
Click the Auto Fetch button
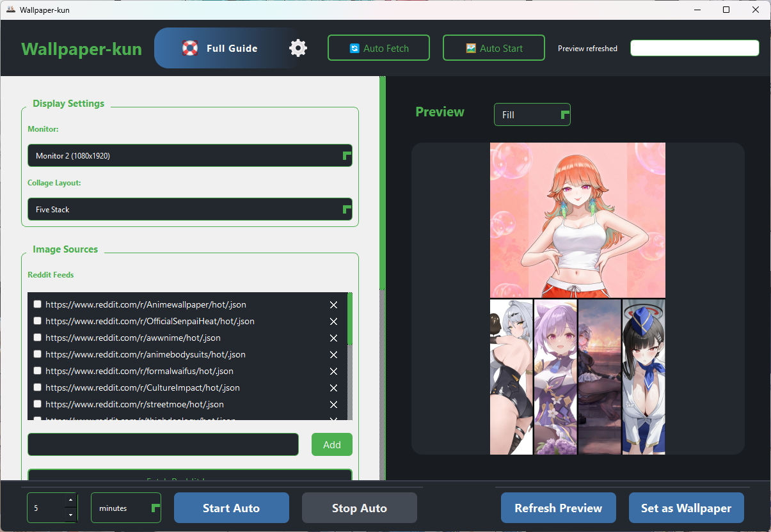click(x=379, y=48)
